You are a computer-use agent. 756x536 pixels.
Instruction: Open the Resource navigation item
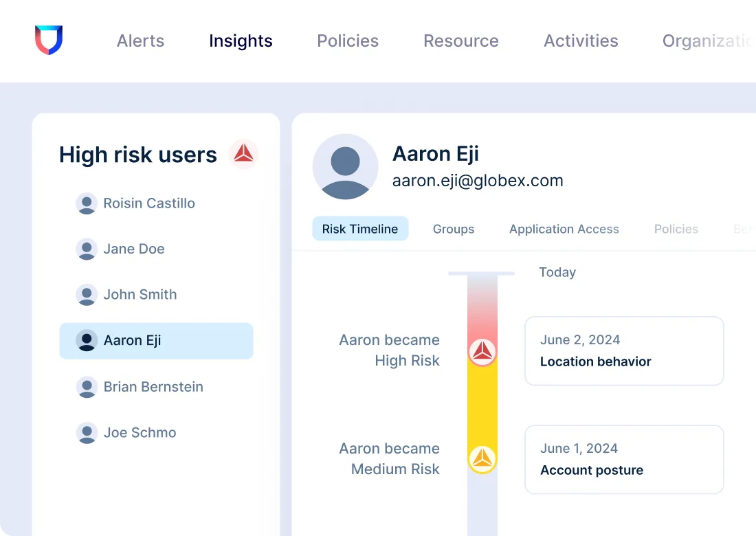pos(460,41)
